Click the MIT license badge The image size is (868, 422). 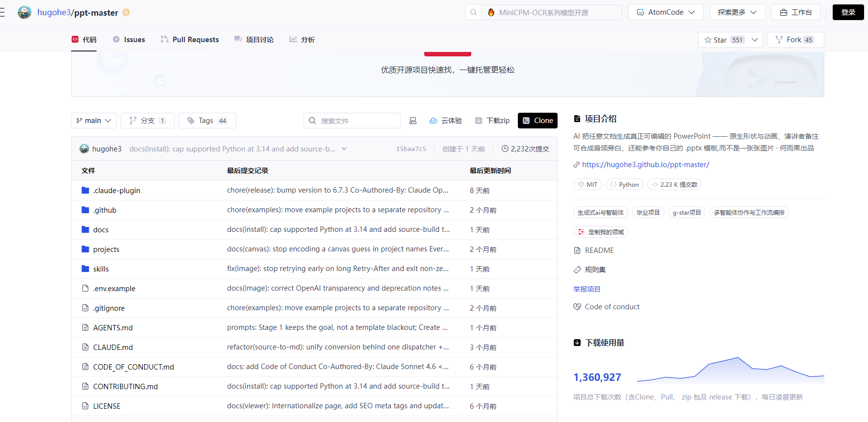587,184
